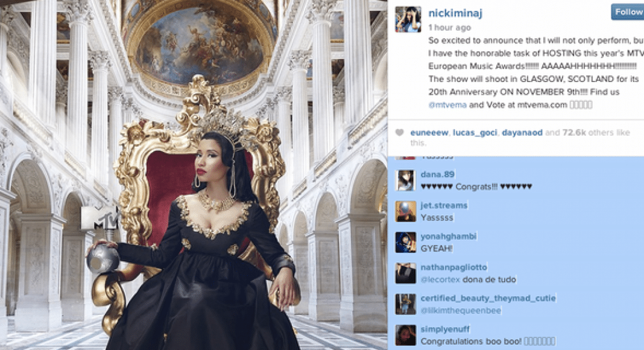Click yonahghambi's comment avatar

405,243
